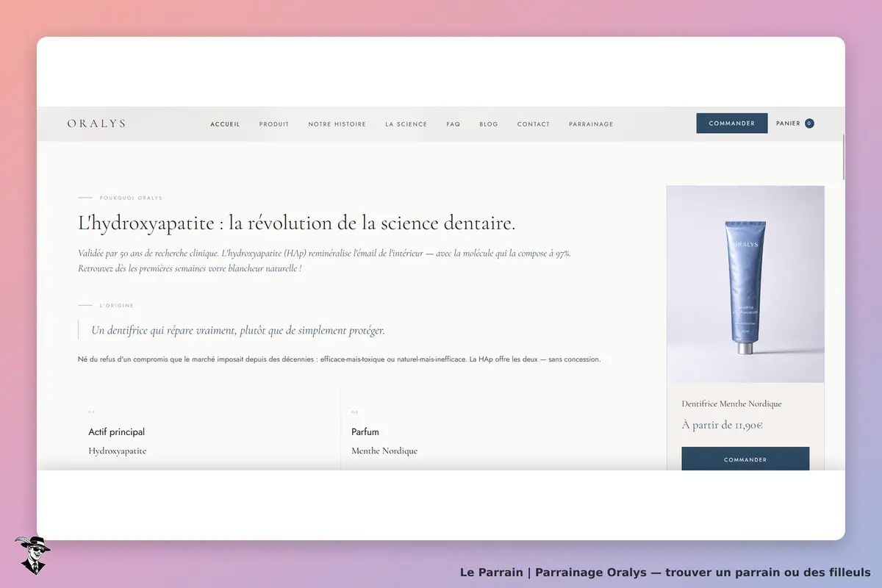This screenshot has width=882, height=588.
Task: Click the Le Parrain mascot logo
Action: 33,555
